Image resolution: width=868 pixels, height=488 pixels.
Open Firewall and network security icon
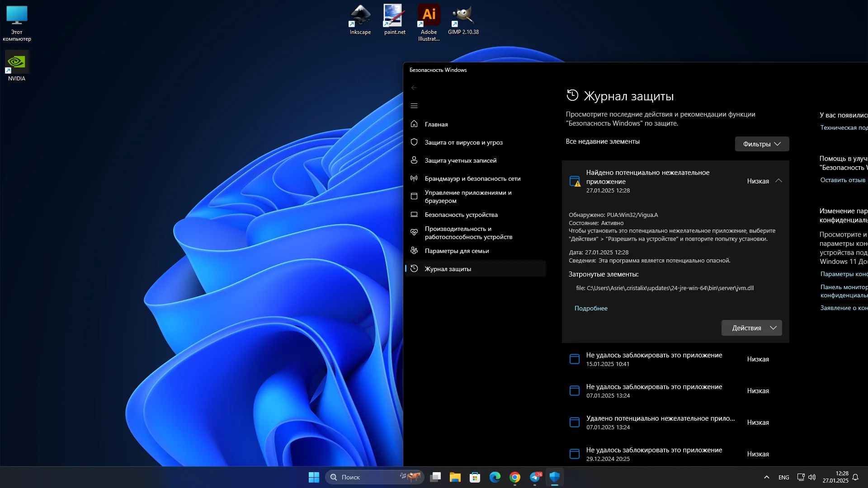414,178
